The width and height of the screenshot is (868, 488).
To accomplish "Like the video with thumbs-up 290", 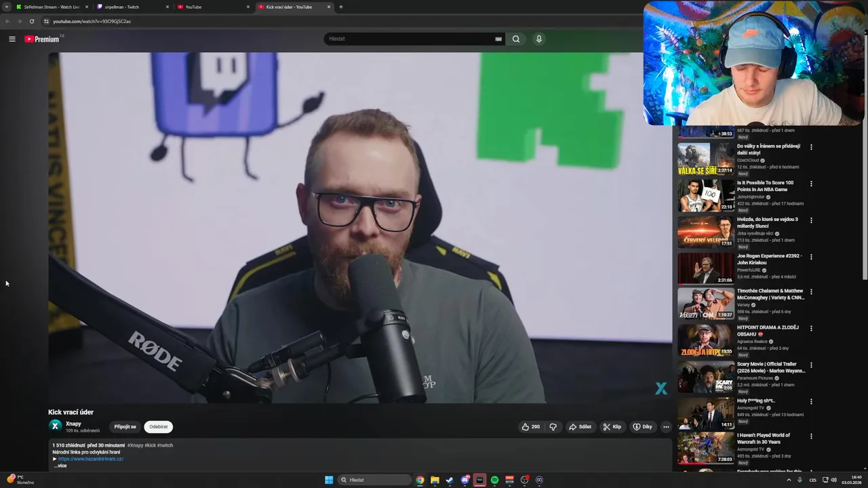I will [530, 427].
